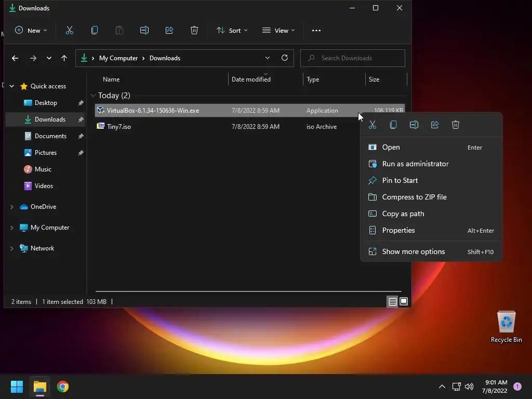Click the Share icon in Explorer toolbar

pyautogui.click(x=169, y=30)
